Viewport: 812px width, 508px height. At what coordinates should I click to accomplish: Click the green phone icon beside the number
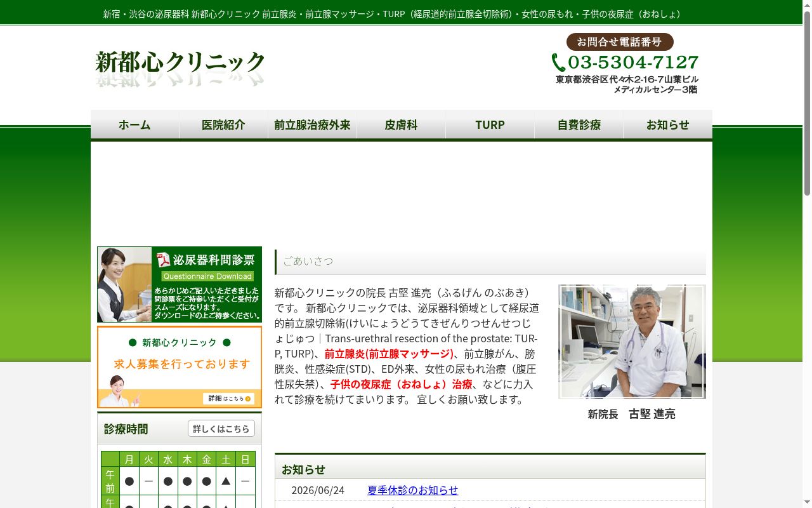558,63
